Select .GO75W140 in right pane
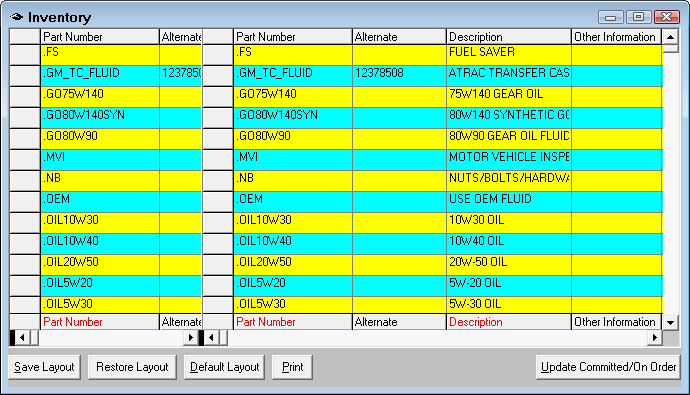The image size is (690, 395). 293,97
